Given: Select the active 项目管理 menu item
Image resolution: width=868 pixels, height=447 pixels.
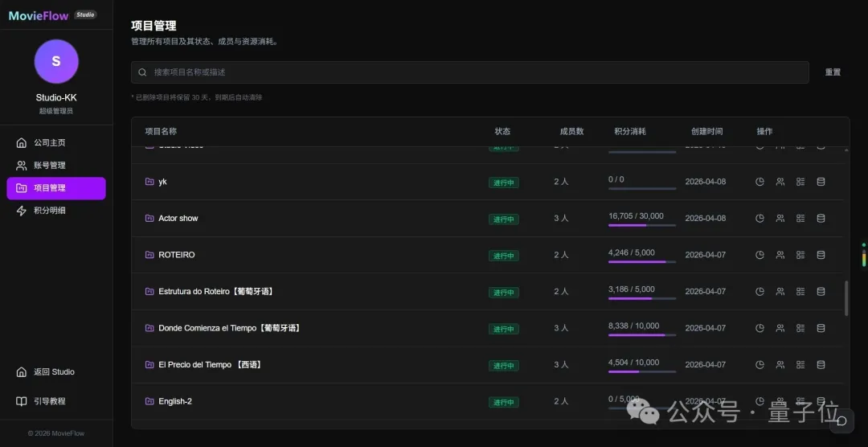Looking at the screenshot, I should (56, 188).
